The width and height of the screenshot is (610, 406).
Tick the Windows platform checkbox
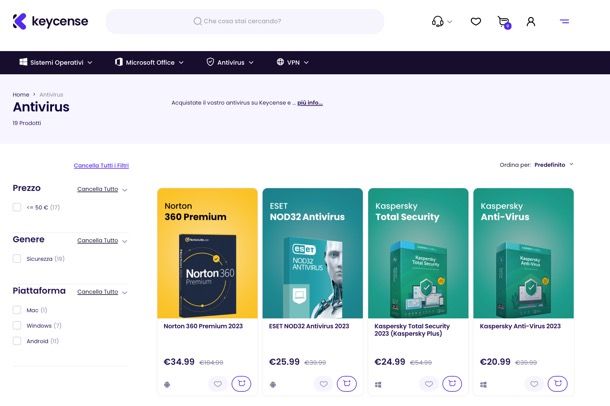(17, 325)
